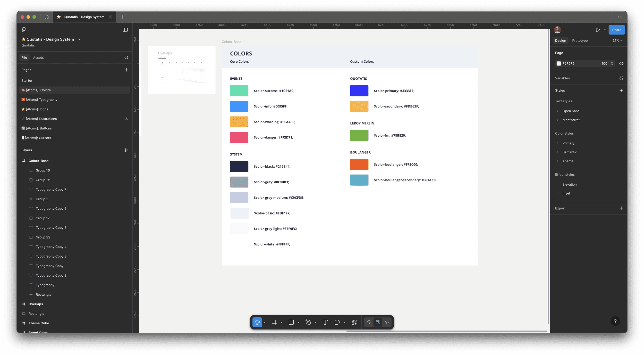Open the variables settings icon
This screenshot has width=644, height=355.
pyautogui.click(x=621, y=78)
